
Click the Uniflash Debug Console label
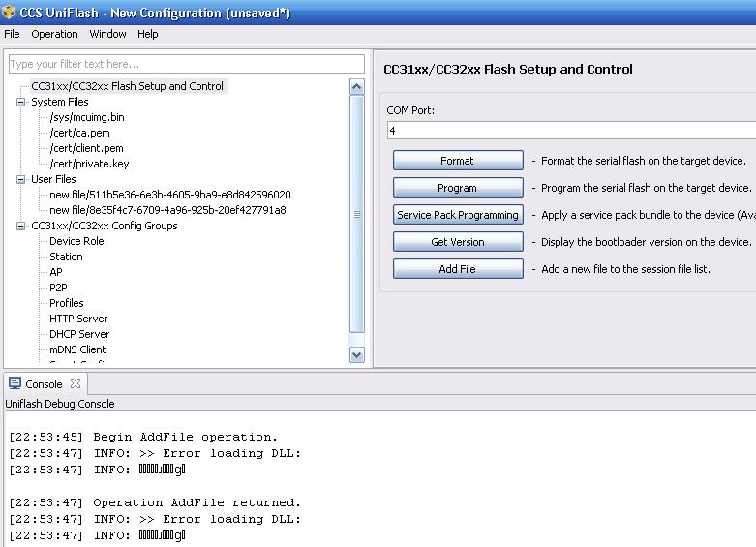coord(60,404)
